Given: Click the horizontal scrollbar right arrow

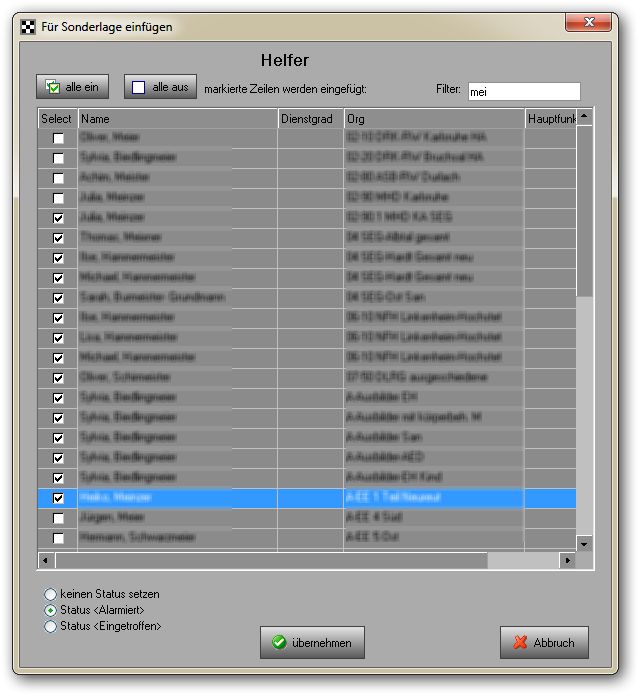Looking at the screenshot, I should coord(568,560).
